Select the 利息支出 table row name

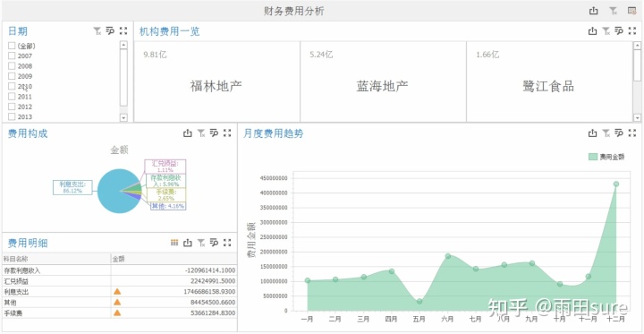coord(16,292)
